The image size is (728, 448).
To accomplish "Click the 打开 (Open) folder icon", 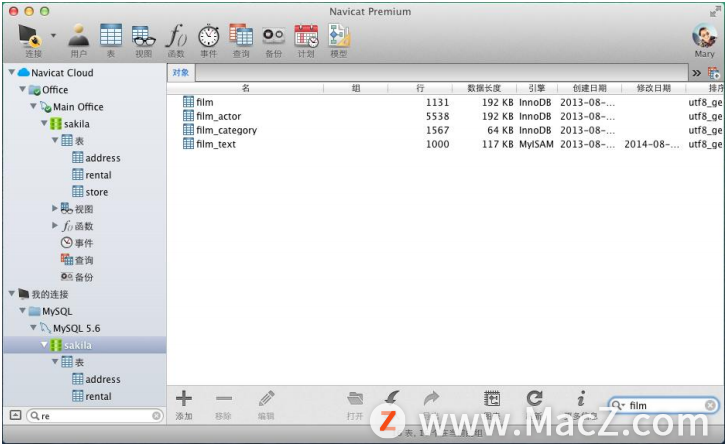I will [355, 399].
